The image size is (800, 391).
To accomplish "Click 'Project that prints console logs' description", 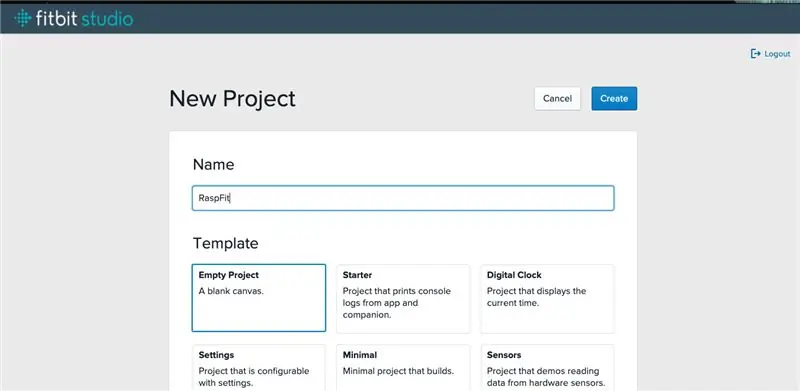I will tap(396, 303).
